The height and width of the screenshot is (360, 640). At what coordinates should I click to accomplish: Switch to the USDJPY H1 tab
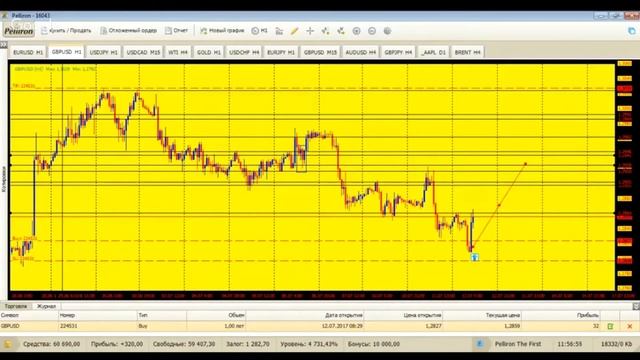(x=103, y=52)
